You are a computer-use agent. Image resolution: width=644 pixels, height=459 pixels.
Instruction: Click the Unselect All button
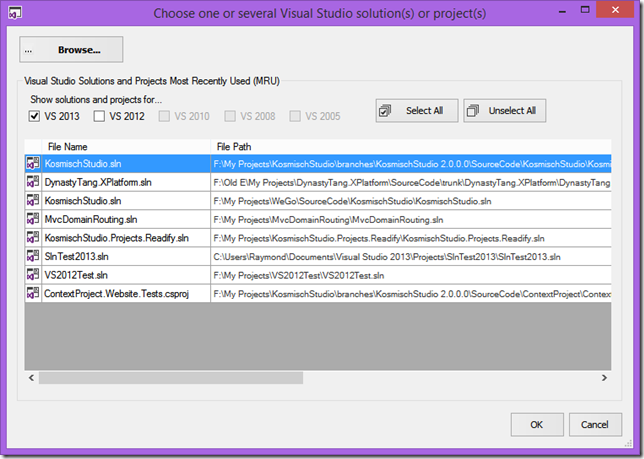505,110
